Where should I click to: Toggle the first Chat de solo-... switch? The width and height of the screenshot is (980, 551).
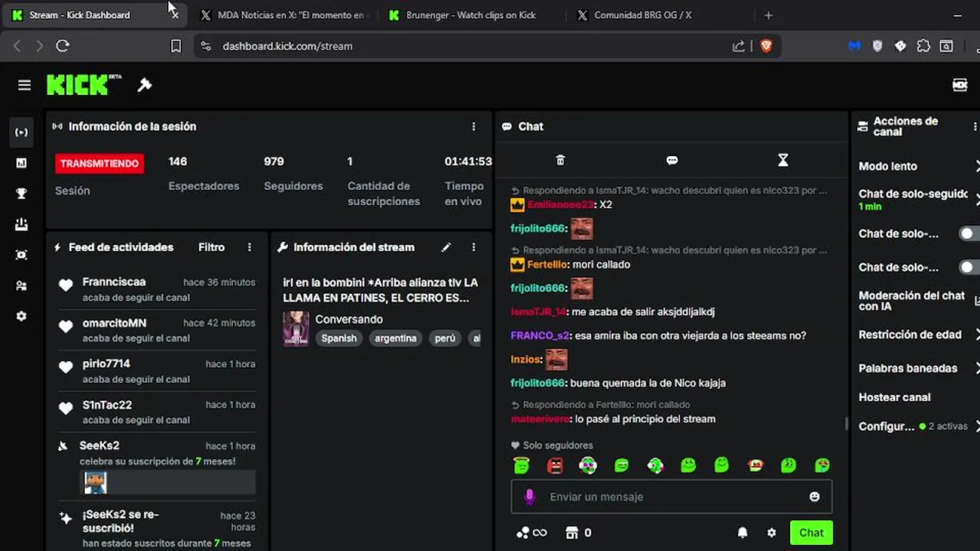pos(970,233)
